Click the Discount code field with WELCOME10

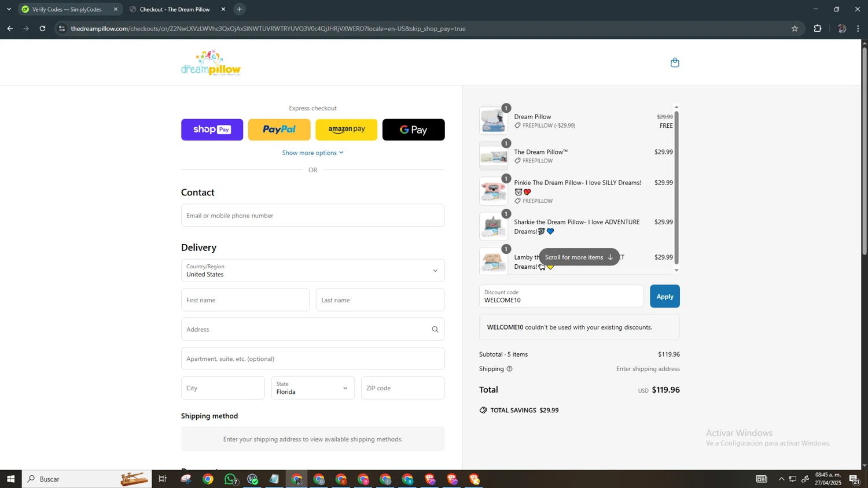coord(561,296)
